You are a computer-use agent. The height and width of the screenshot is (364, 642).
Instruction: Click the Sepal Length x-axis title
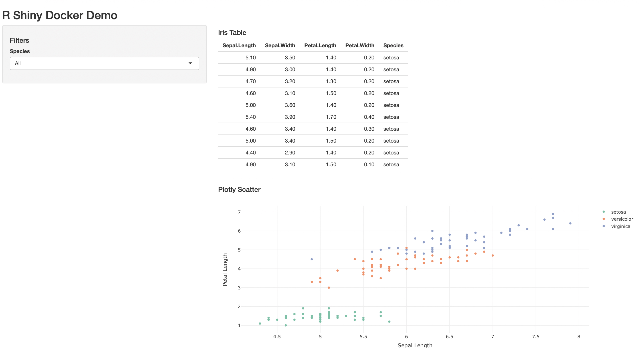tap(415, 346)
